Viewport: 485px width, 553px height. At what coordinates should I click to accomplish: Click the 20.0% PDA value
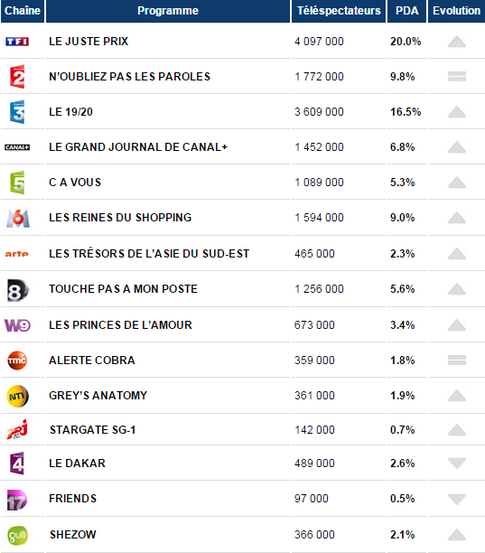405,41
